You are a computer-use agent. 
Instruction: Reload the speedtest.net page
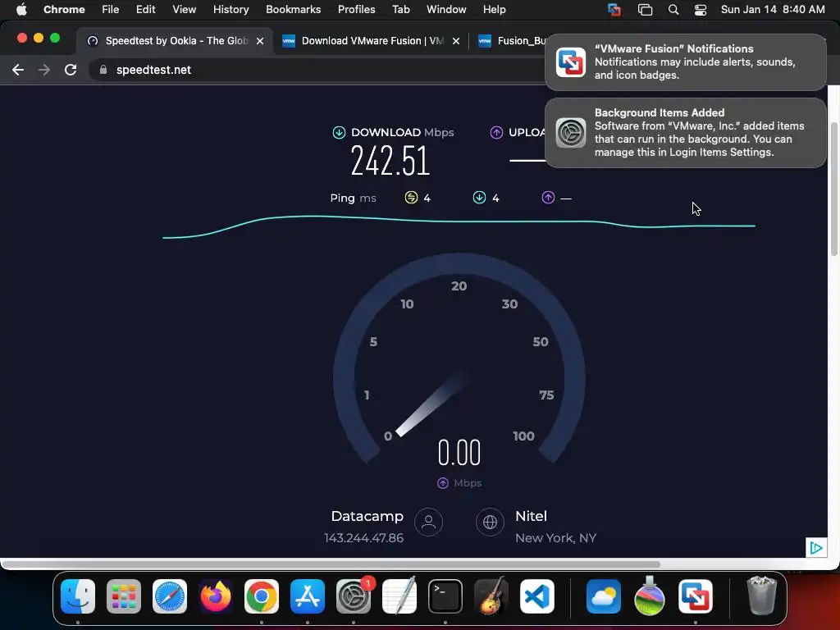coord(71,70)
